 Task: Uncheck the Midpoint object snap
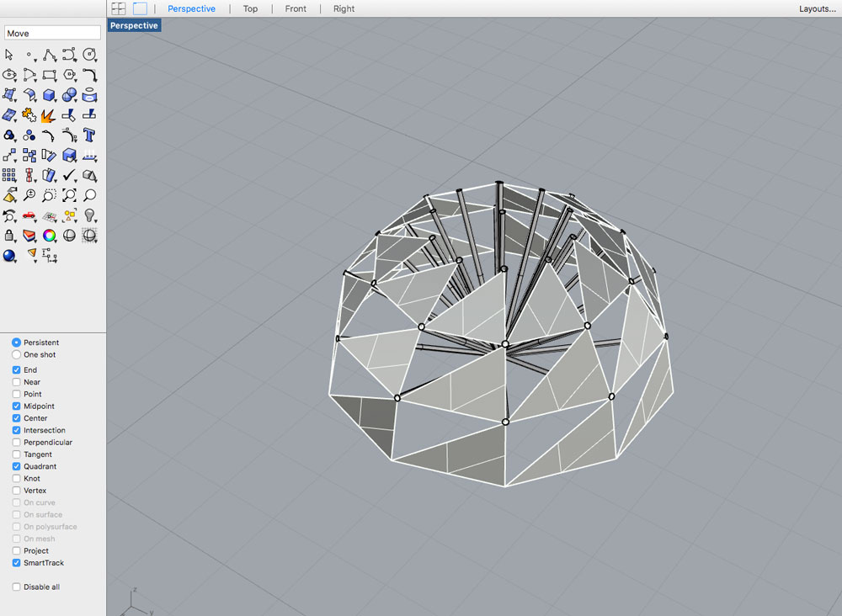coord(16,406)
